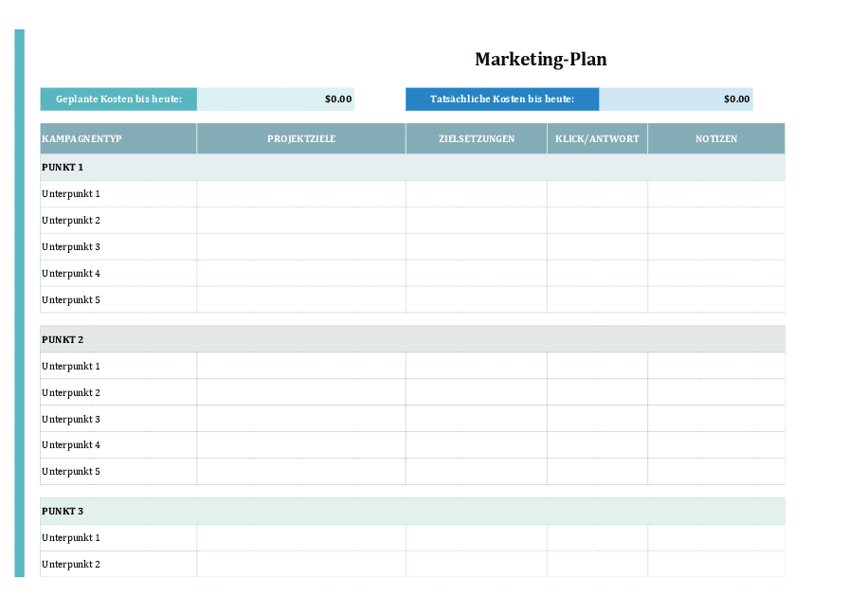Screen dimensions: 868x614
Task: Click Projektziele cell for PUNKT 1 Unterpunkt 5
Action: click(x=301, y=300)
